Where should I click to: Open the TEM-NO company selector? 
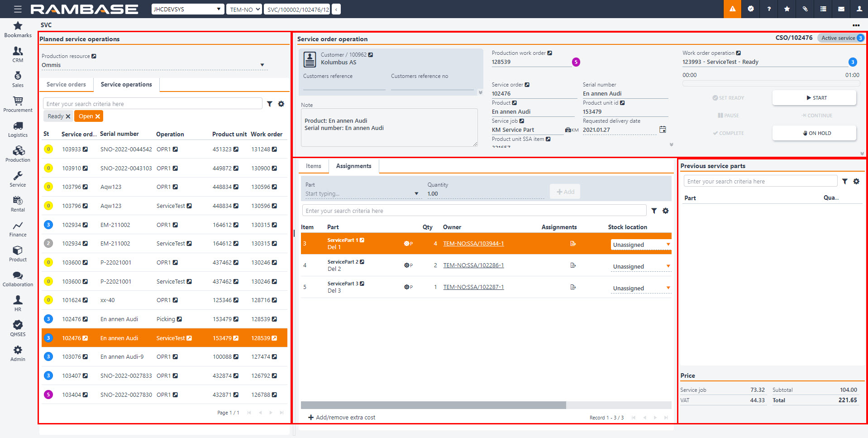244,9
